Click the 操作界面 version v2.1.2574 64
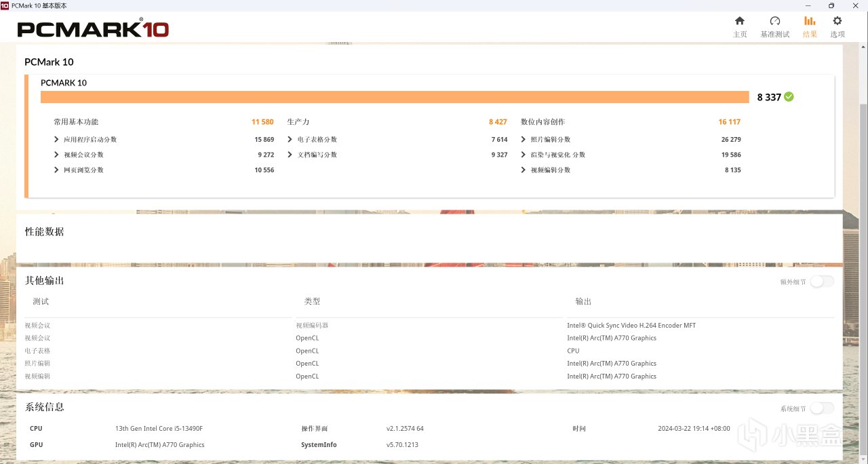The image size is (868, 464). (x=405, y=429)
